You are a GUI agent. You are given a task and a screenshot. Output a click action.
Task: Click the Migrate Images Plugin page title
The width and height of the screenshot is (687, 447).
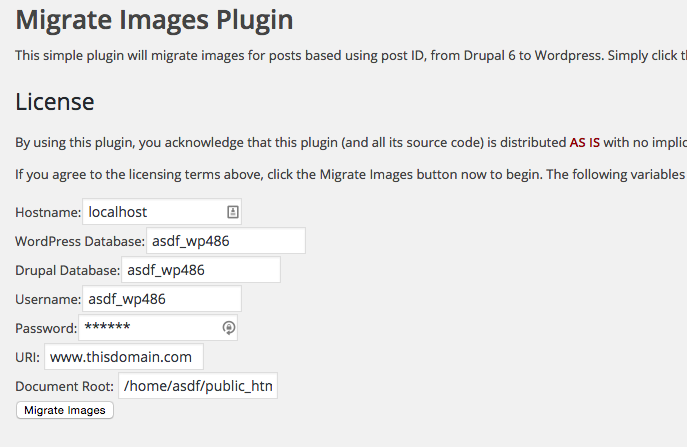[x=154, y=20]
